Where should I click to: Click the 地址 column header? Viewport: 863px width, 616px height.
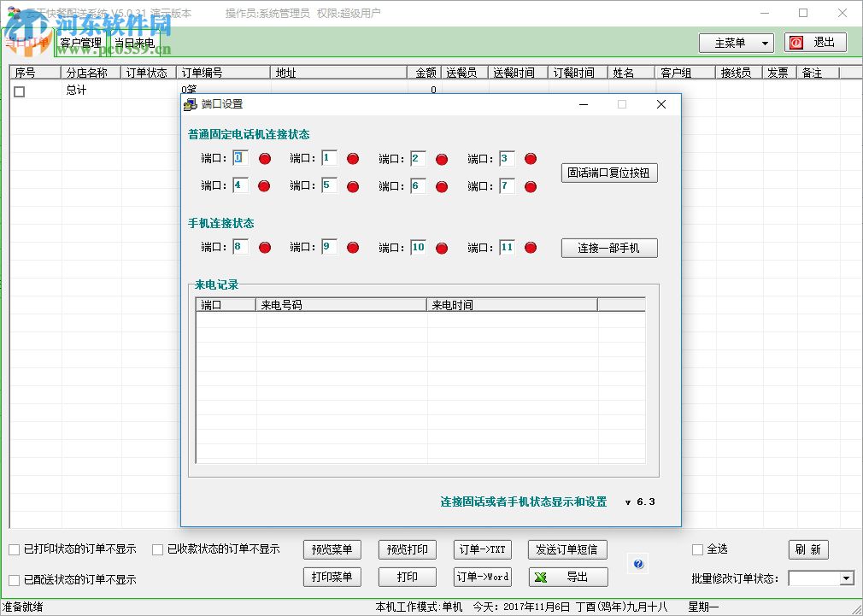tap(338, 73)
